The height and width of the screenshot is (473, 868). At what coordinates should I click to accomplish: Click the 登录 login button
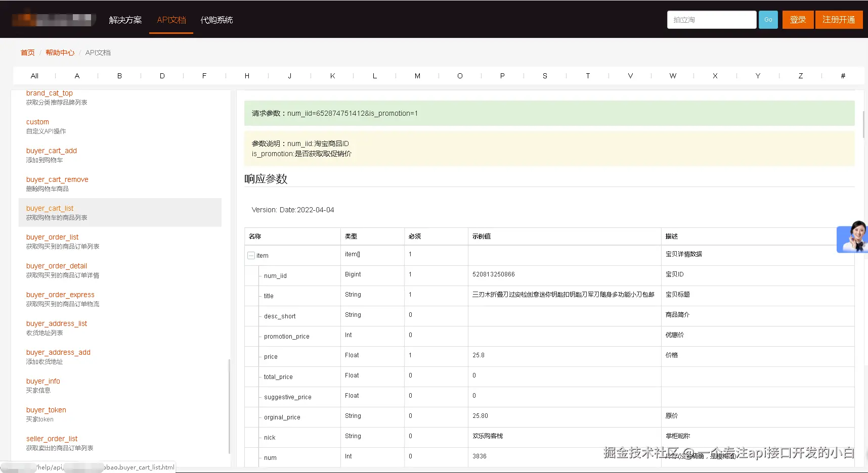[798, 20]
